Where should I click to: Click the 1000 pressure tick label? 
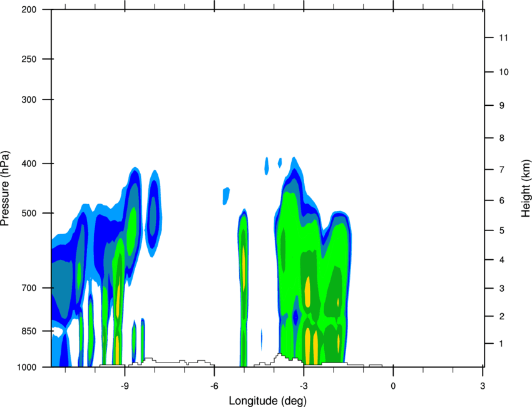27,368
